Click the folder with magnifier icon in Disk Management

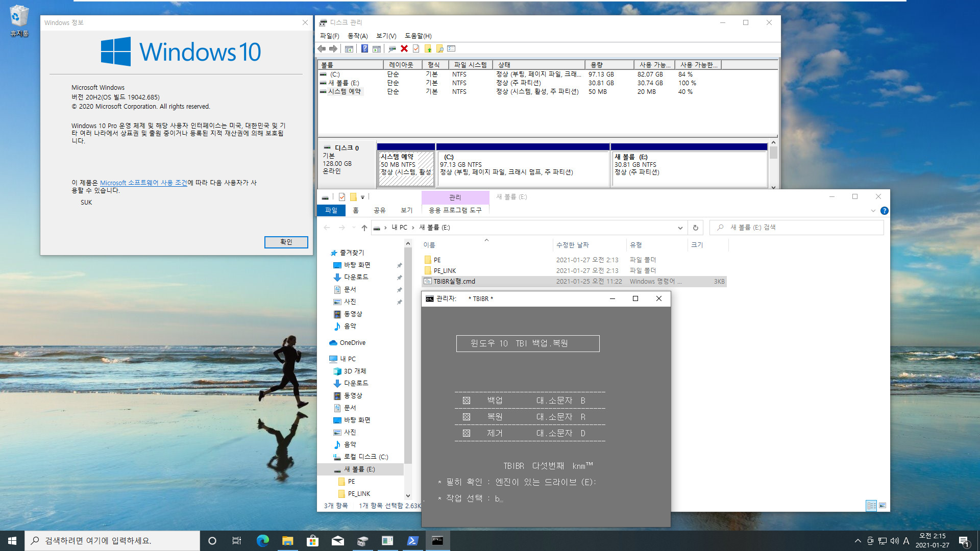pyautogui.click(x=439, y=48)
